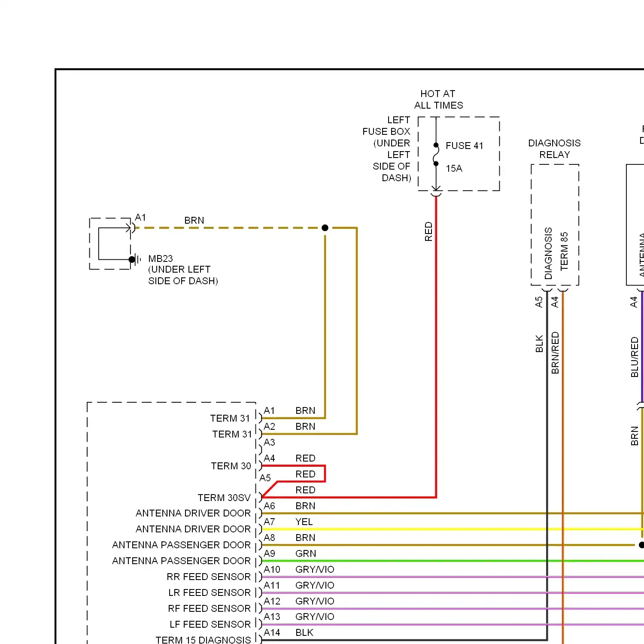Select GRY/VIO label beside pin A11
The image size is (644, 644).
point(315,586)
